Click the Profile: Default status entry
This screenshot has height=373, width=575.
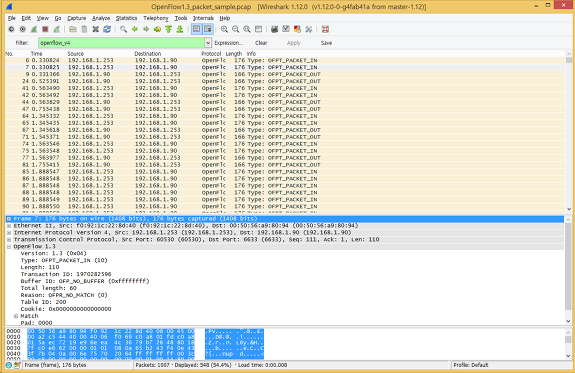(471, 365)
